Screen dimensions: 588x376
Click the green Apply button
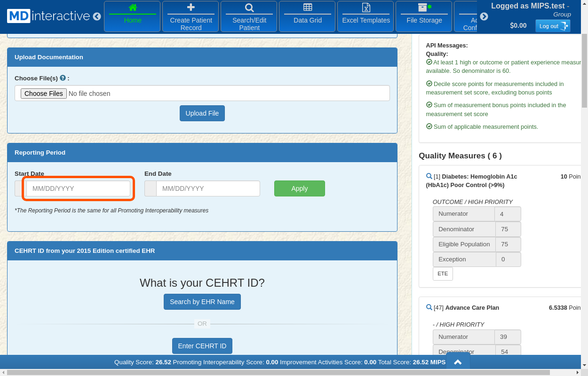coord(299,188)
